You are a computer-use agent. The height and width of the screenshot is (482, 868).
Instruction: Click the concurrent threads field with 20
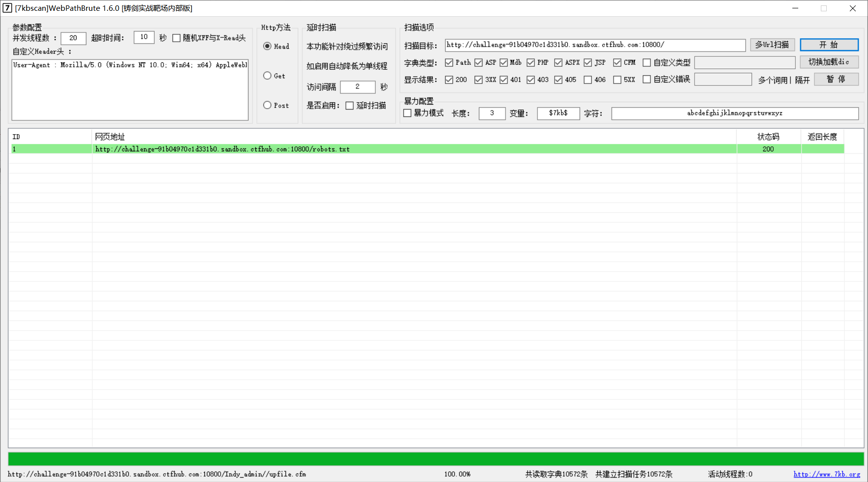(73, 38)
